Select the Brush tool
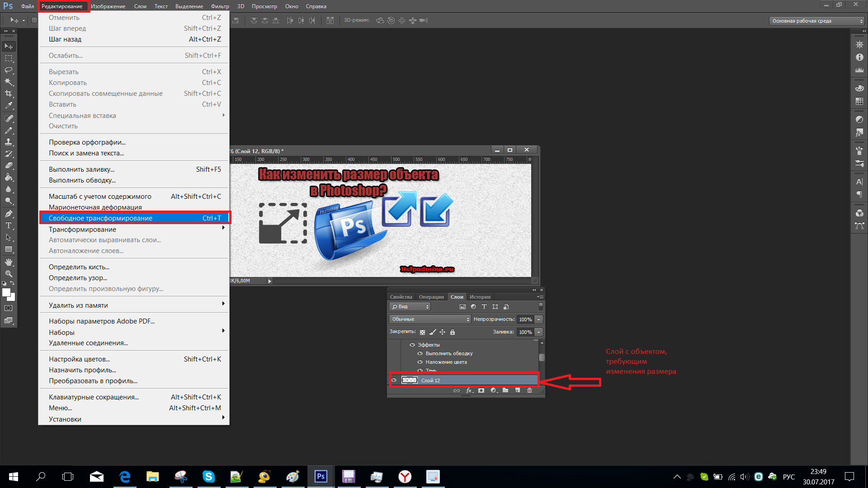Viewport: 868px width, 488px height. tap(7, 130)
